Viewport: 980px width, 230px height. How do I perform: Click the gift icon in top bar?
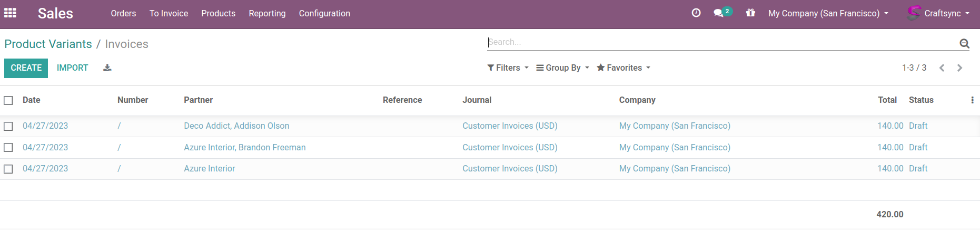[x=750, y=13]
